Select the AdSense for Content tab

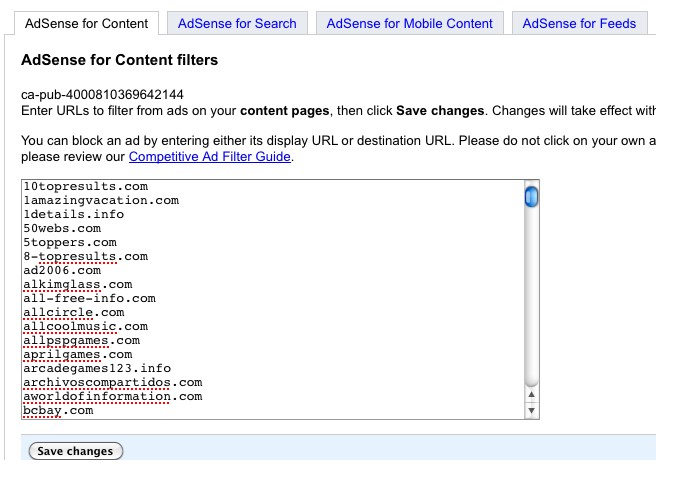(86, 23)
